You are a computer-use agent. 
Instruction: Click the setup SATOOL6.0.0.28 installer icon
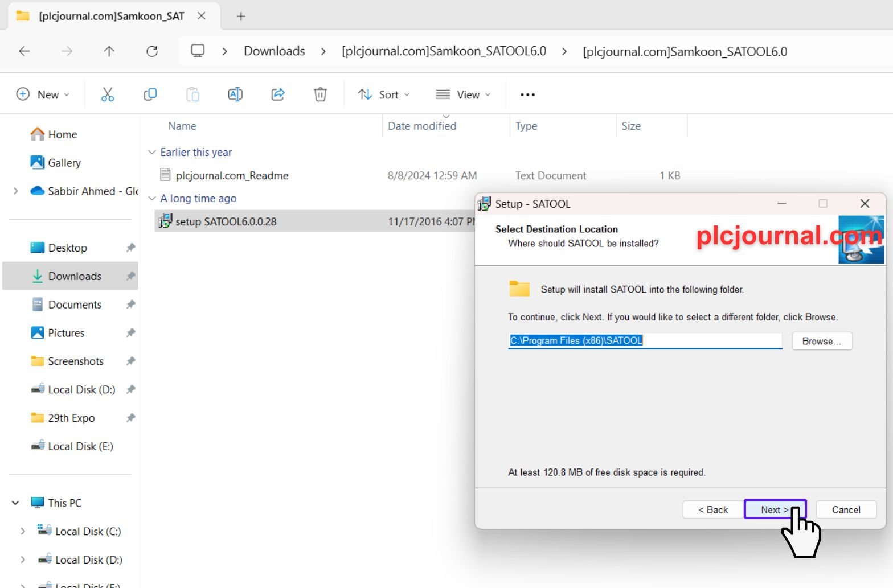point(165,221)
